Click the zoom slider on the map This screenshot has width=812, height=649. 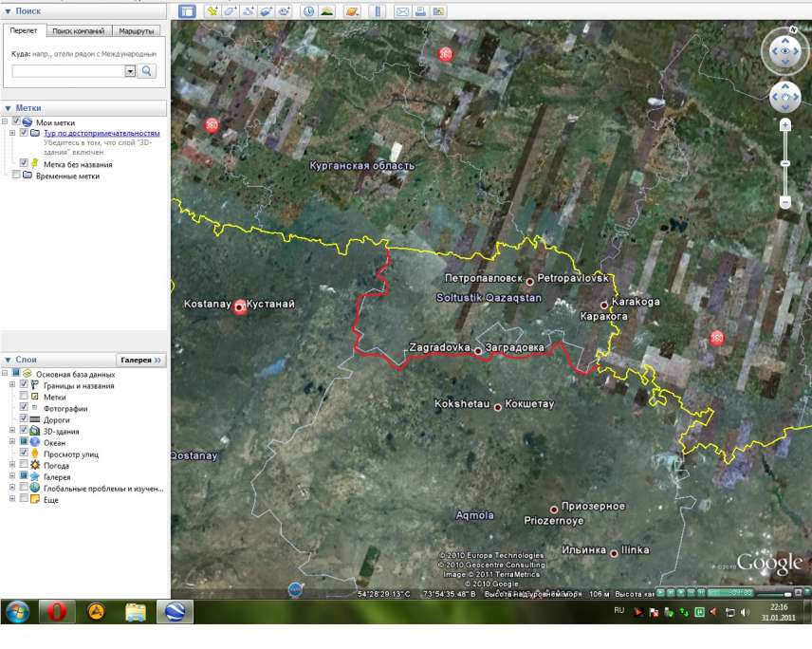785,163
